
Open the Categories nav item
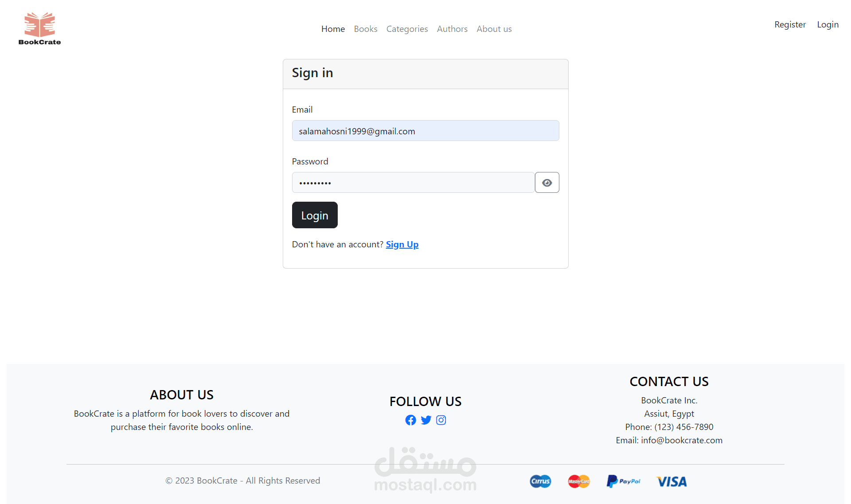tap(407, 29)
